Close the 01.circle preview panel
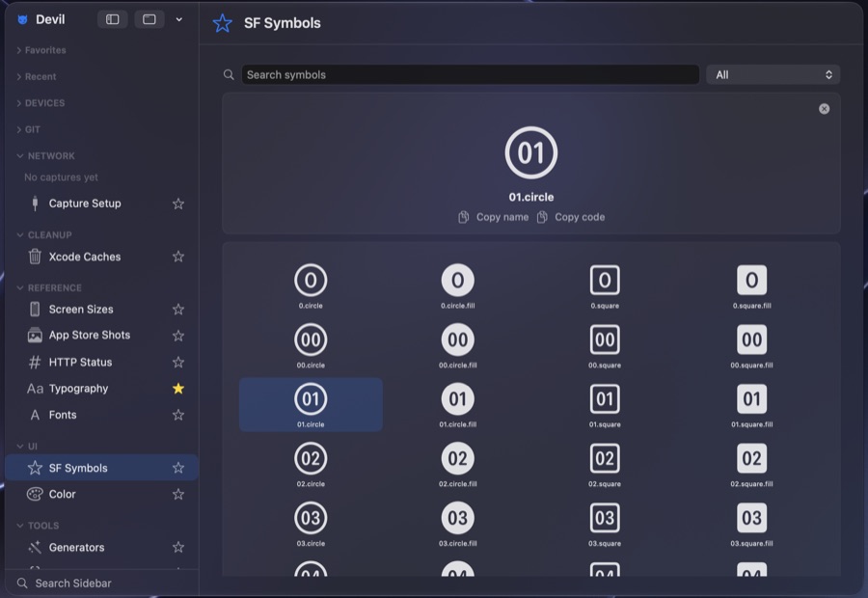Image resolution: width=868 pixels, height=598 pixels. [x=825, y=109]
